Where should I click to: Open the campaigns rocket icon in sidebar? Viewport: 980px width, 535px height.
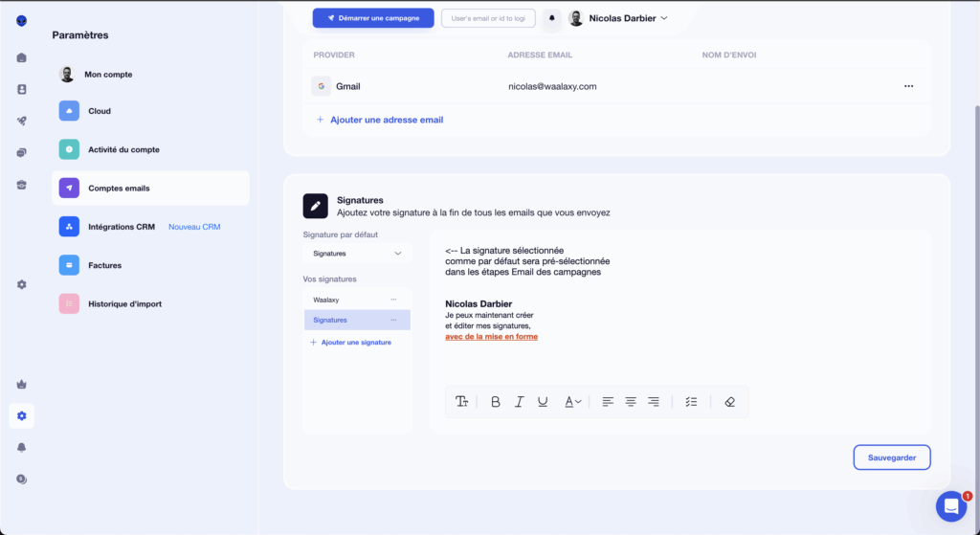[22, 122]
